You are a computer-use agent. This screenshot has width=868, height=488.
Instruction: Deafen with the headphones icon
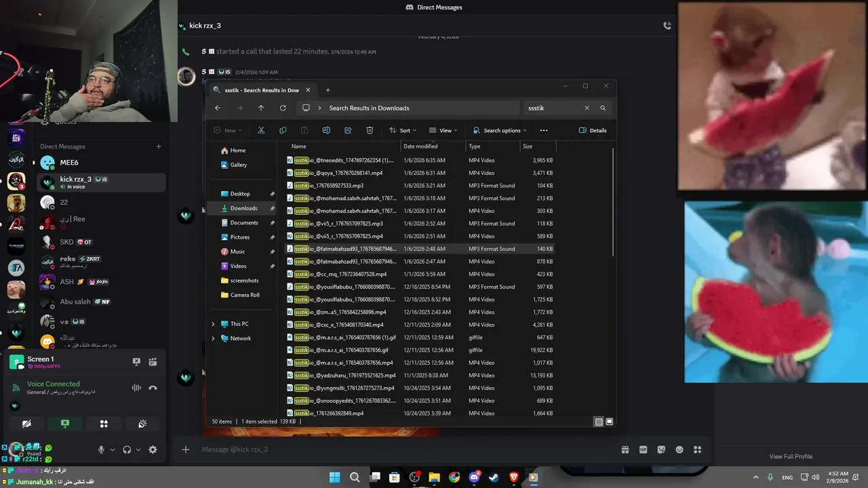point(127,449)
